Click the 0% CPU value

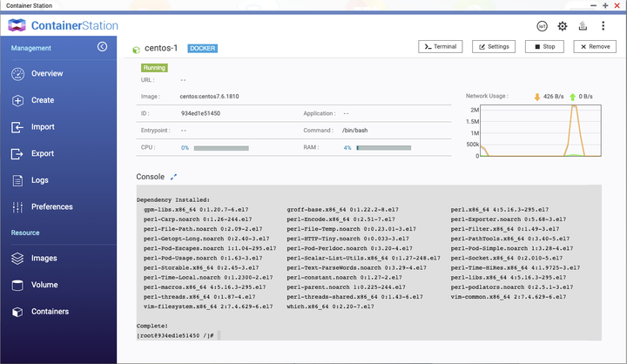pos(185,148)
